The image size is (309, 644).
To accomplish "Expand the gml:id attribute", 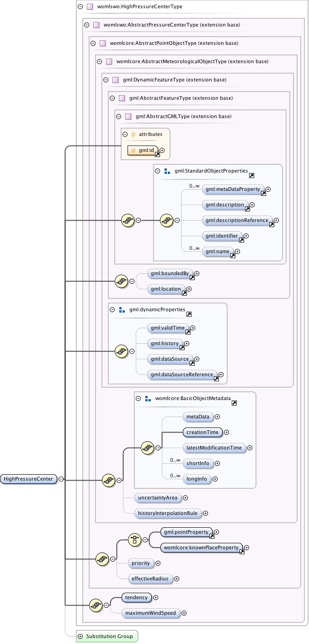I will 162,150.
